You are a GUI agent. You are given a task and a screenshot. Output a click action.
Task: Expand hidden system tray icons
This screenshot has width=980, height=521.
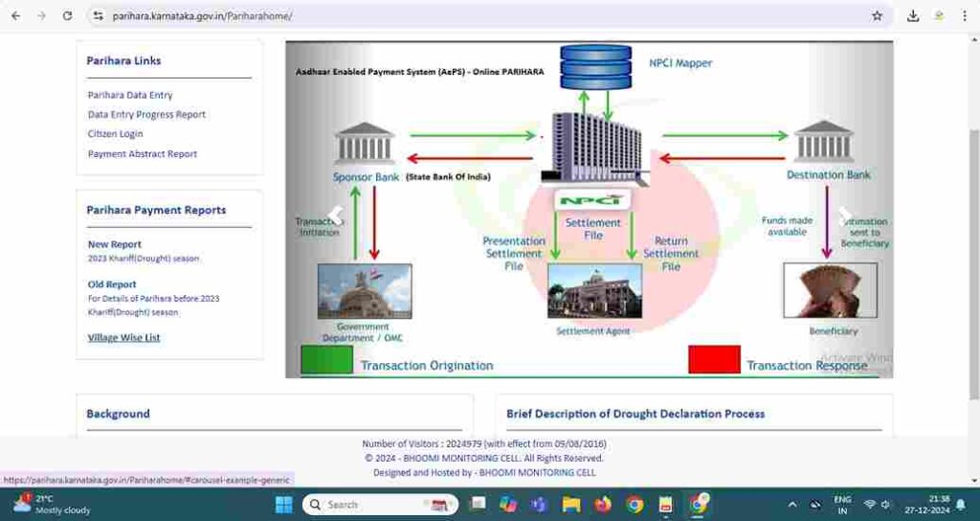coord(791,505)
